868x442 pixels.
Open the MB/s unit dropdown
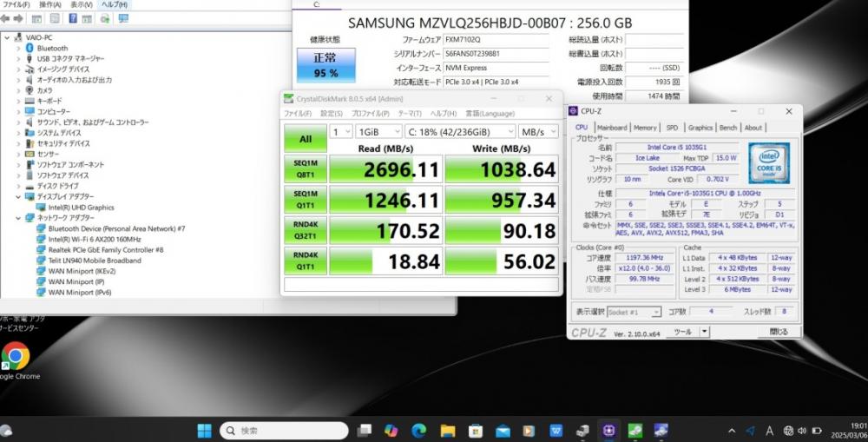[x=538, y=132]
